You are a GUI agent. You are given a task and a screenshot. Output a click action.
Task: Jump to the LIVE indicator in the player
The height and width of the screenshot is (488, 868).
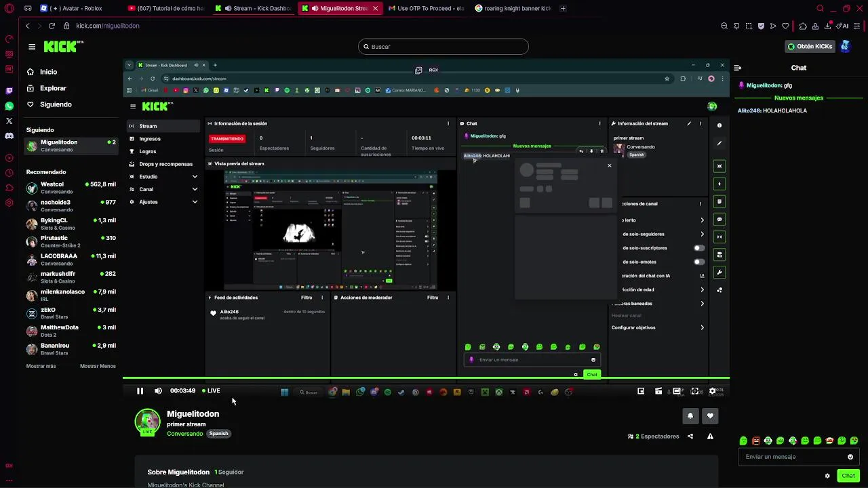click(211, 391)
